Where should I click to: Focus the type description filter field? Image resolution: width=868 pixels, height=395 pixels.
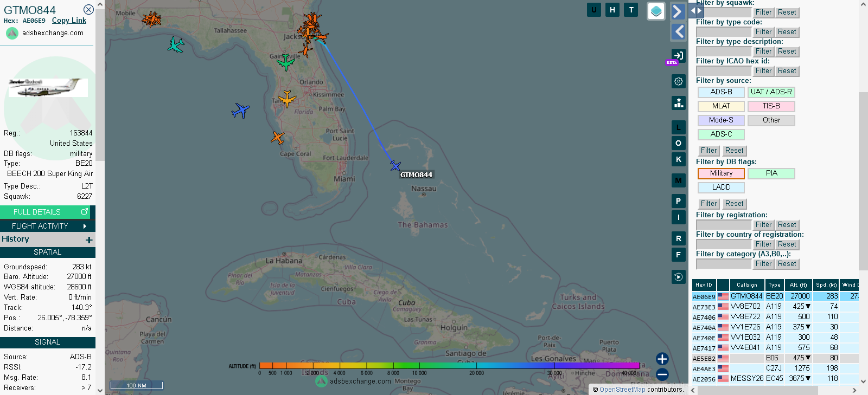tap(724, 51)
